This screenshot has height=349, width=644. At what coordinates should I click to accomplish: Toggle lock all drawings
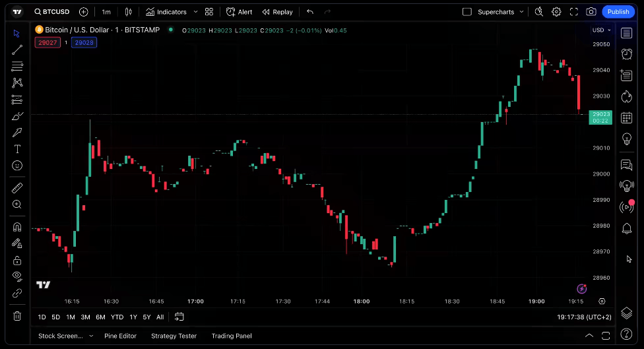click(17, 261)
